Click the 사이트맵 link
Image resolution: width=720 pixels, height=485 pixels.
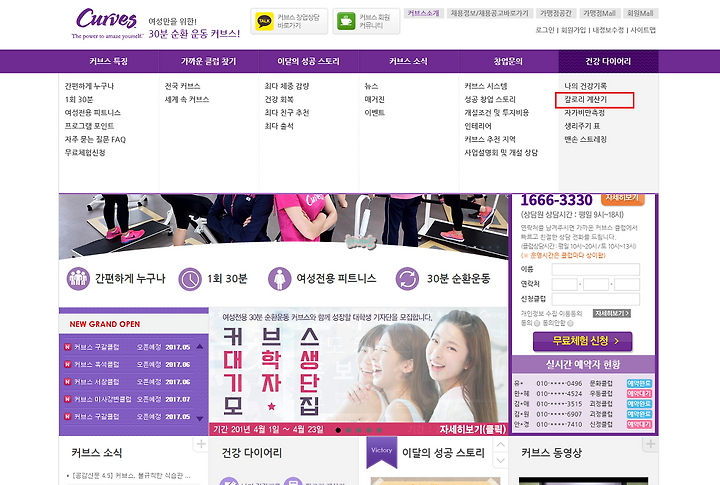tap(643, 30)
